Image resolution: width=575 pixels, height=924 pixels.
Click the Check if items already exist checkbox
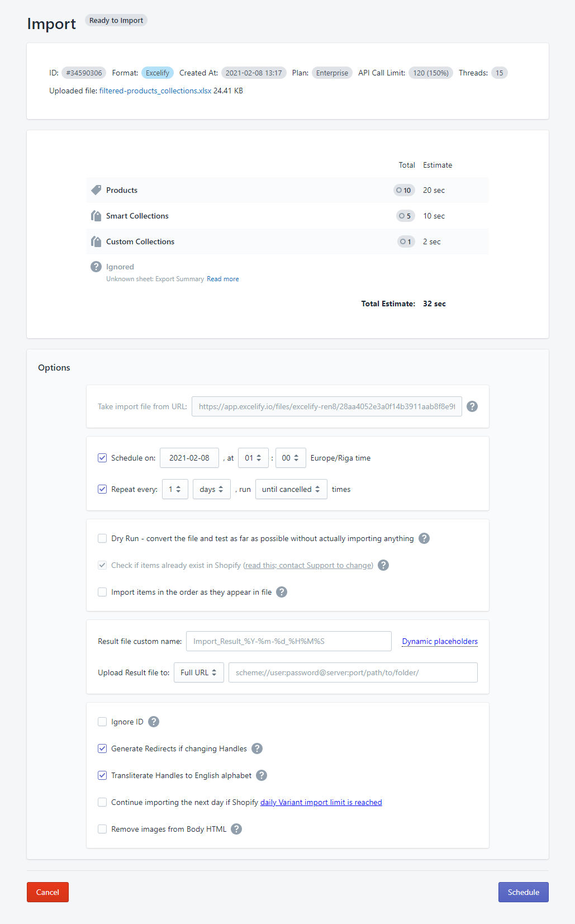102,565
